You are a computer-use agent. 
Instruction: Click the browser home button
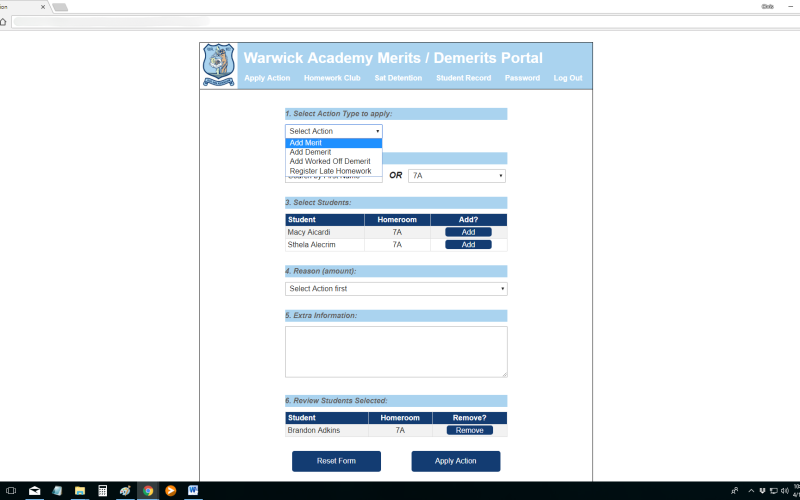[3, 22]
